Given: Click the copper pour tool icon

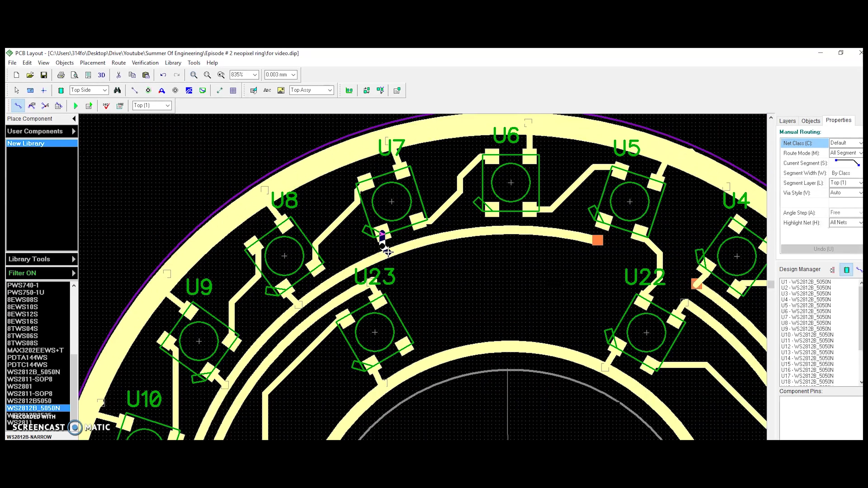Looking at the screenshot, I should click(189, 90).
